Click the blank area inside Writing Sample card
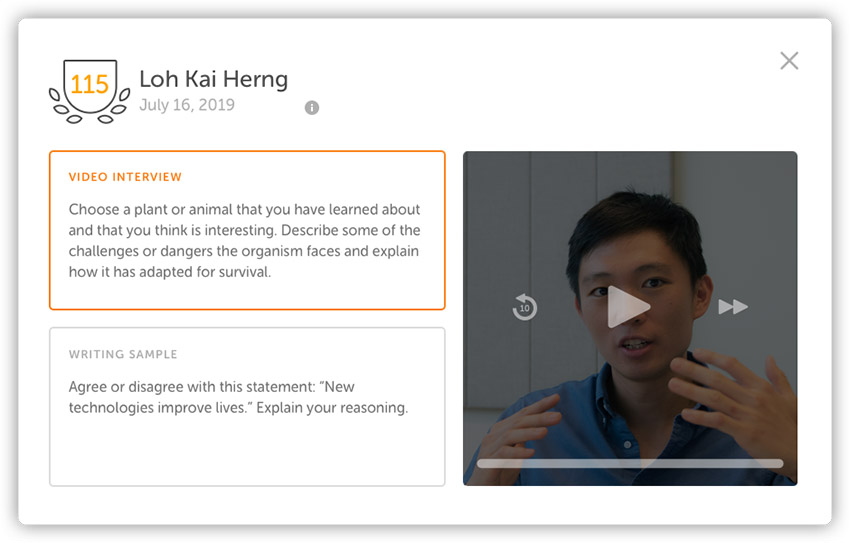850x543 pixels. [x=247, y=452]
